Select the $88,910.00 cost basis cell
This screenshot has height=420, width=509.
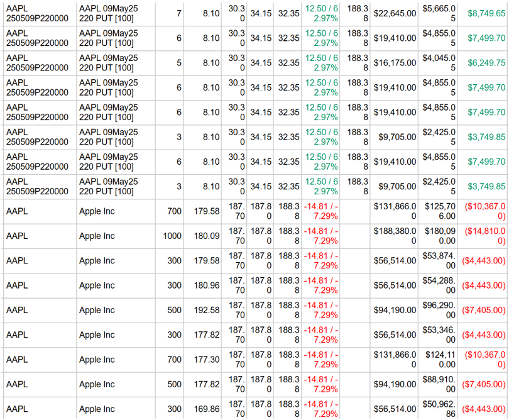point(439,384)
